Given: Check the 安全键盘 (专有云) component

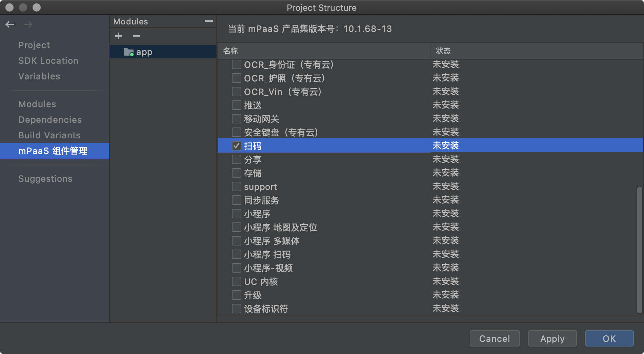Looking at the screenshot, I should (x=236, y=132).
